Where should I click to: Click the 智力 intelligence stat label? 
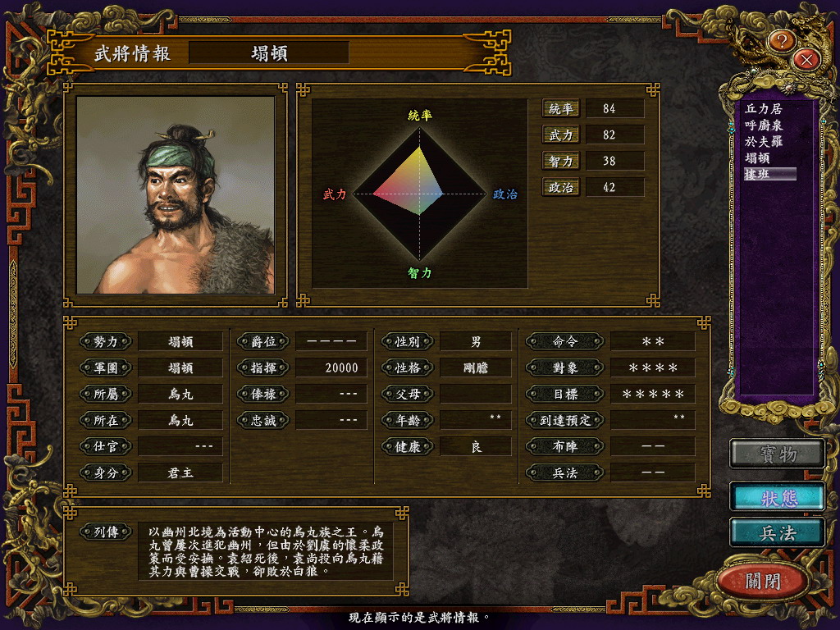(x=560, y=162)
